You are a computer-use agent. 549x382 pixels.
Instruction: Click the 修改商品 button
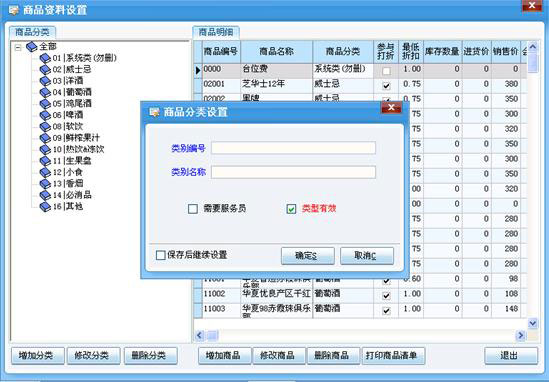click(279, 356)
